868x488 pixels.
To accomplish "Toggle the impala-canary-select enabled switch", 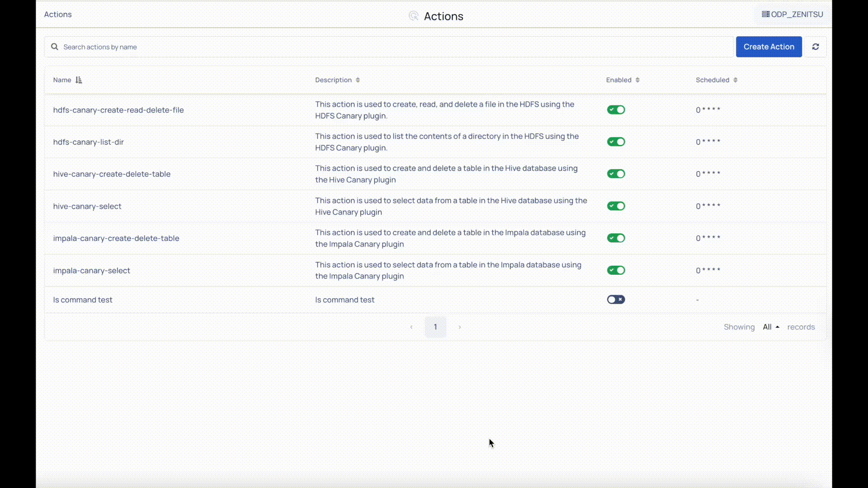I will click(616, 270).
